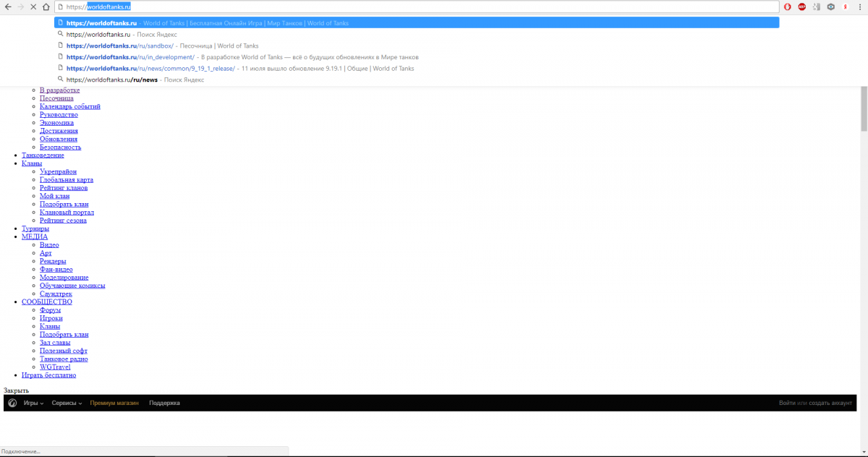Open the Рейтинг кланов link
Screen dimensions: 868x457
(64, 188)
